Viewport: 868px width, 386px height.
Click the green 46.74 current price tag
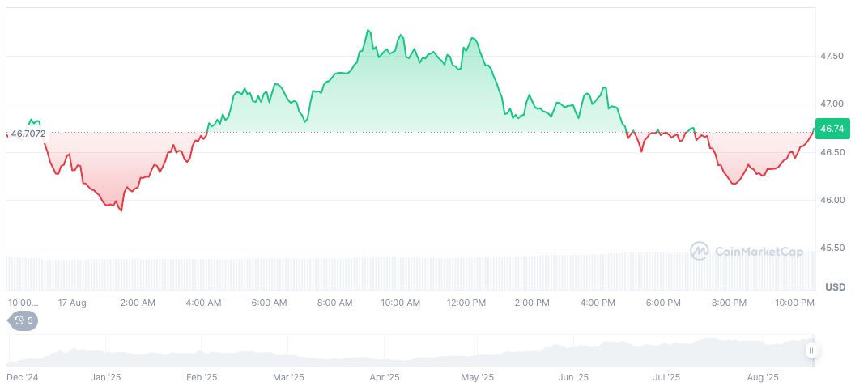tap(832, 128)
